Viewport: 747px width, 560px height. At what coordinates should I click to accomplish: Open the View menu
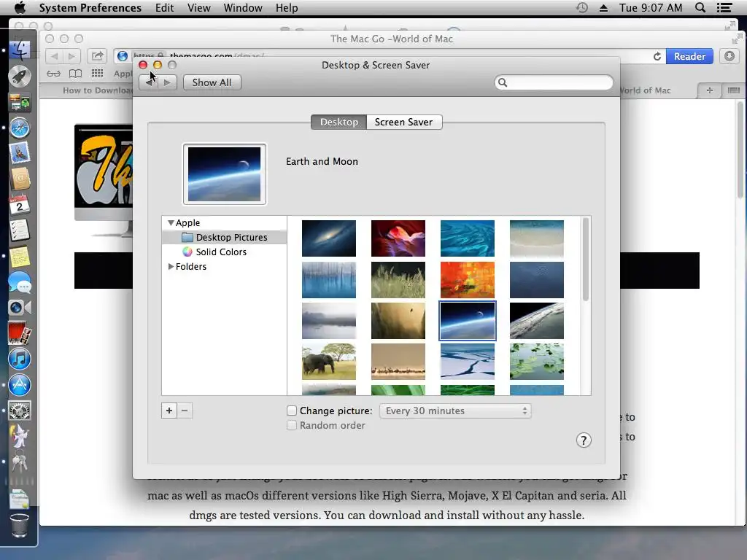tap(198, 7)
